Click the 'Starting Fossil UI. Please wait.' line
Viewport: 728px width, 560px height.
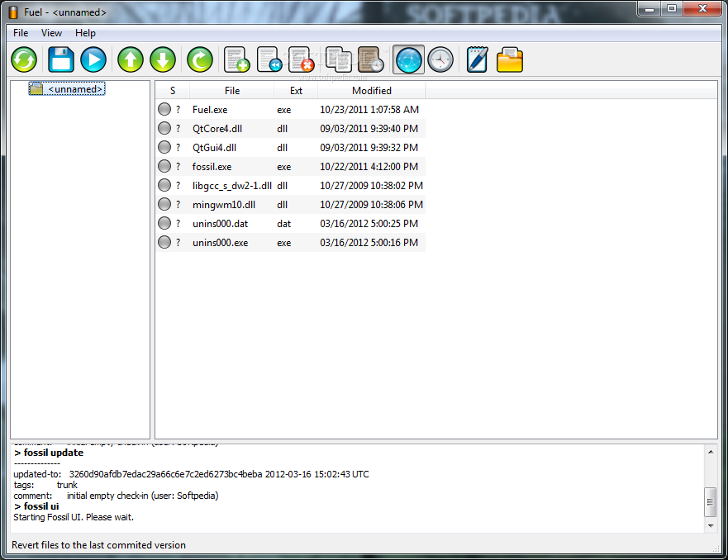point(74,517)
